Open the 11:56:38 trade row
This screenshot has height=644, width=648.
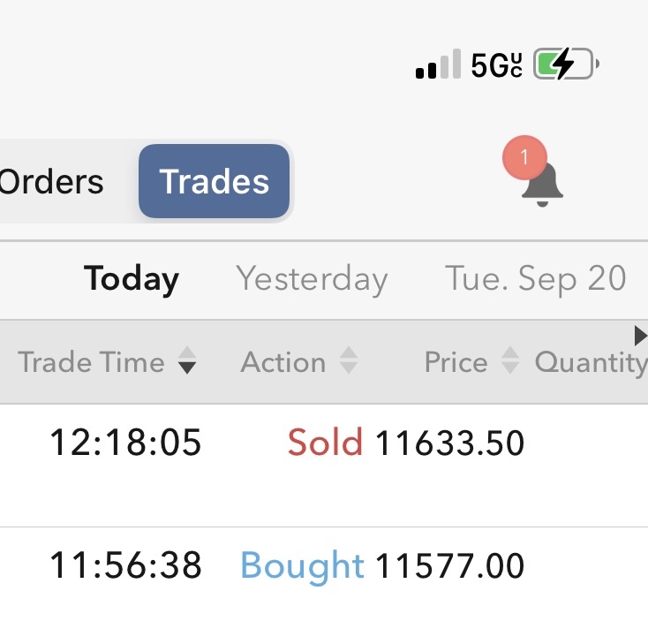pyautogui.click(x=125, y=565)
